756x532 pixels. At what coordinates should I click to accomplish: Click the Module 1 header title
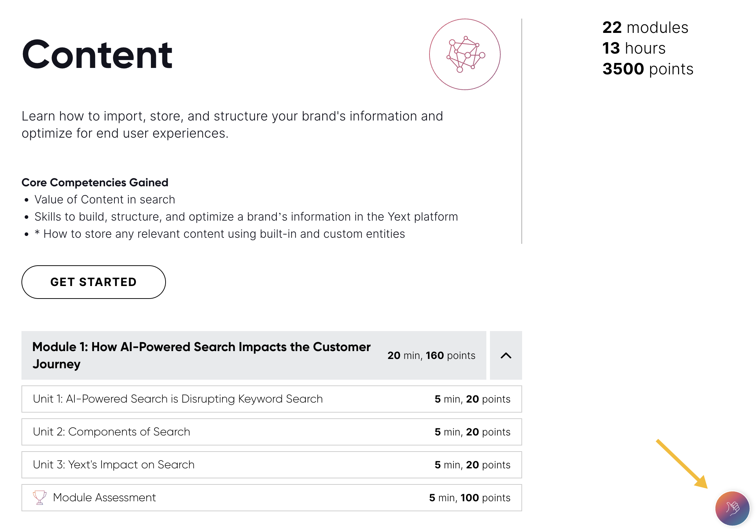(201, 355)
